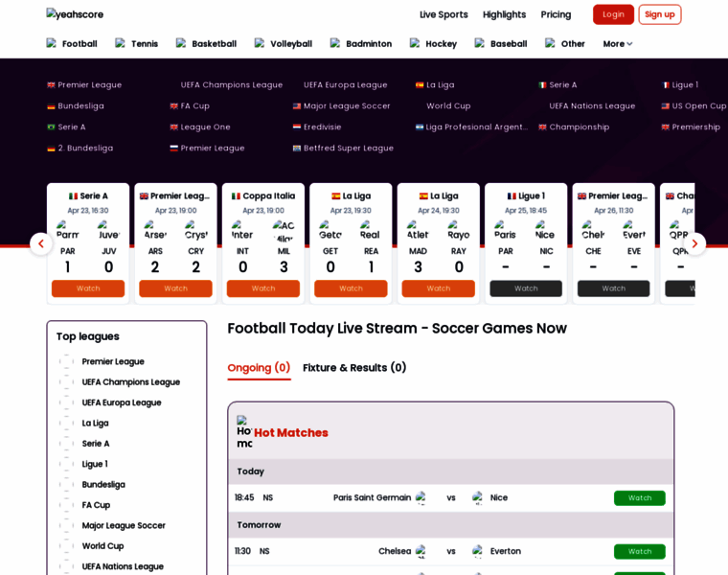The image size is (728, 575).
Task: Watch the Arsenal vs Crystal Palace match
Action: [x=175, y=288]
